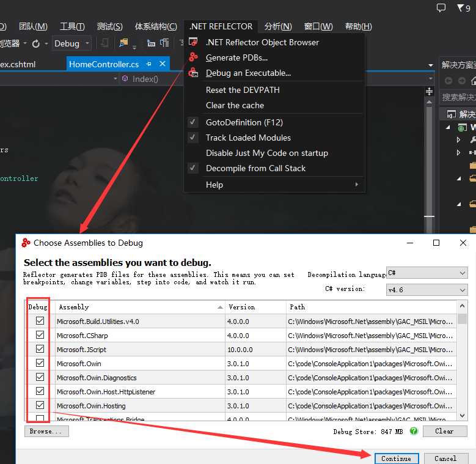The image size is (476, 464).
Task: Select Disable Just My Code on startup
Action: pos(274,153)
